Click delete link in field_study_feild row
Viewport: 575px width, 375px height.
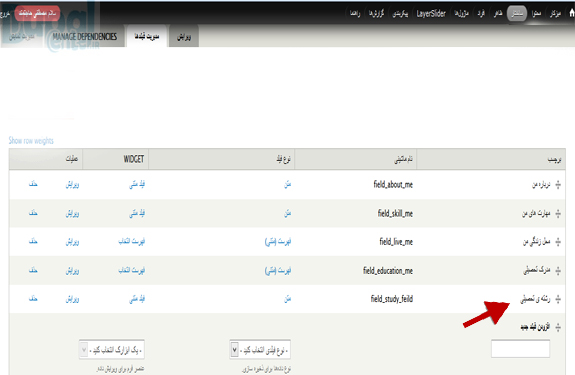[33, 298]
